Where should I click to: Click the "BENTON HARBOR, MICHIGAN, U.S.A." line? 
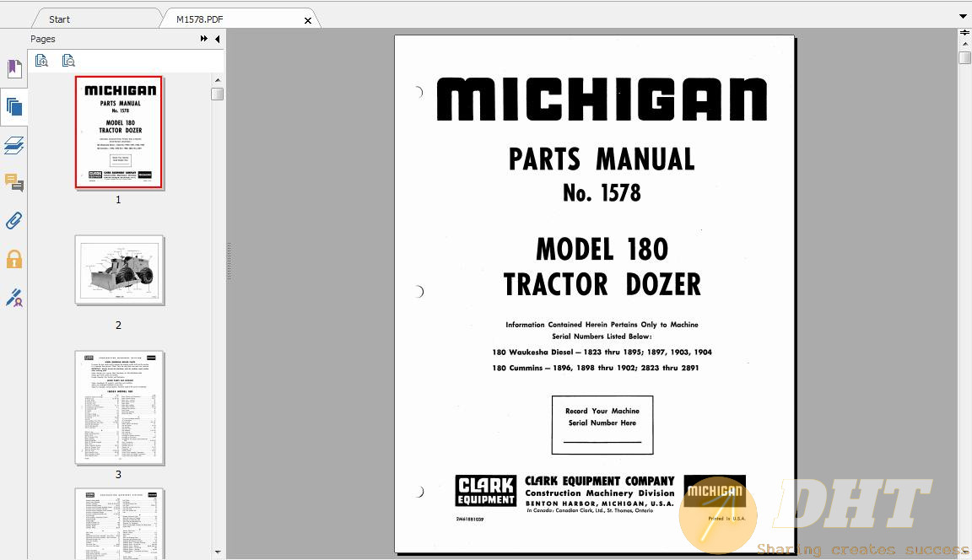(599, 503)
